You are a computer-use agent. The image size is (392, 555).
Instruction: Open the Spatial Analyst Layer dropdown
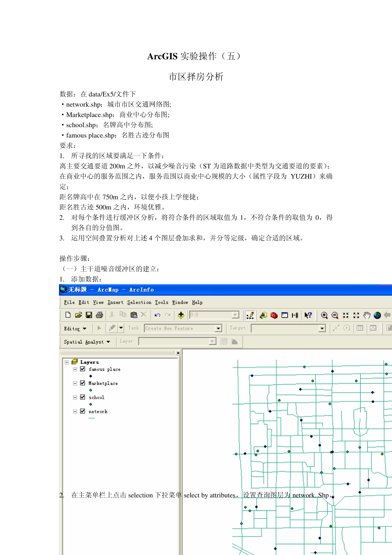[x=213, y=342]
